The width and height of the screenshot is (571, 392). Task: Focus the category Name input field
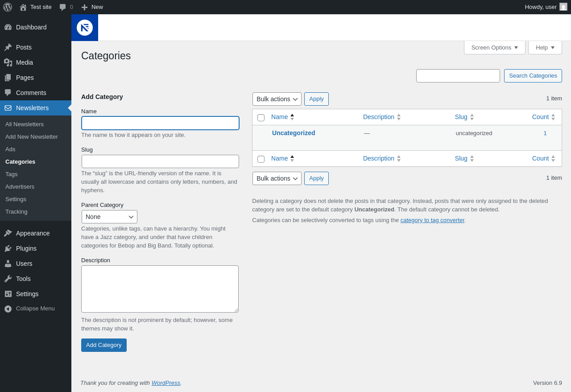[x=161, y=123]
